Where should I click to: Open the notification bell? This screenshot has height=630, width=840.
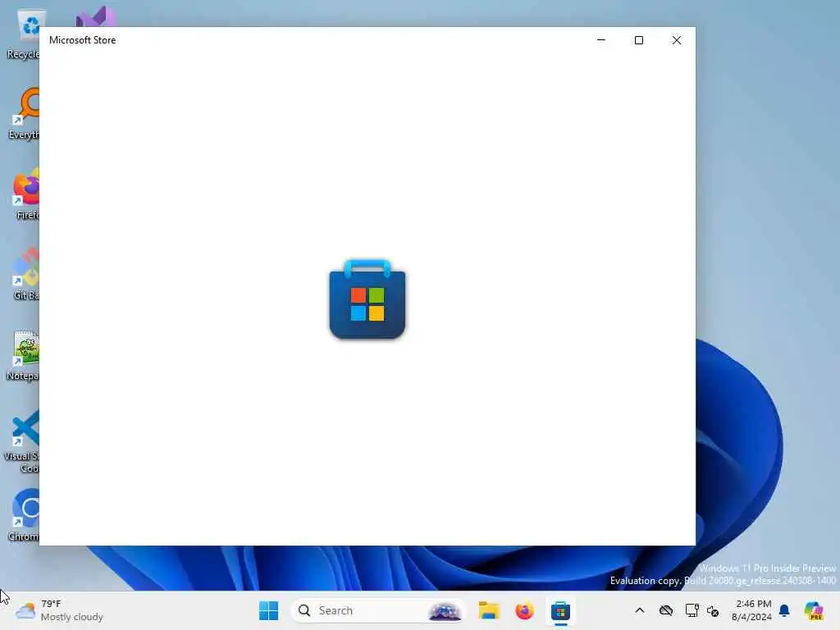tap(784, 610)
